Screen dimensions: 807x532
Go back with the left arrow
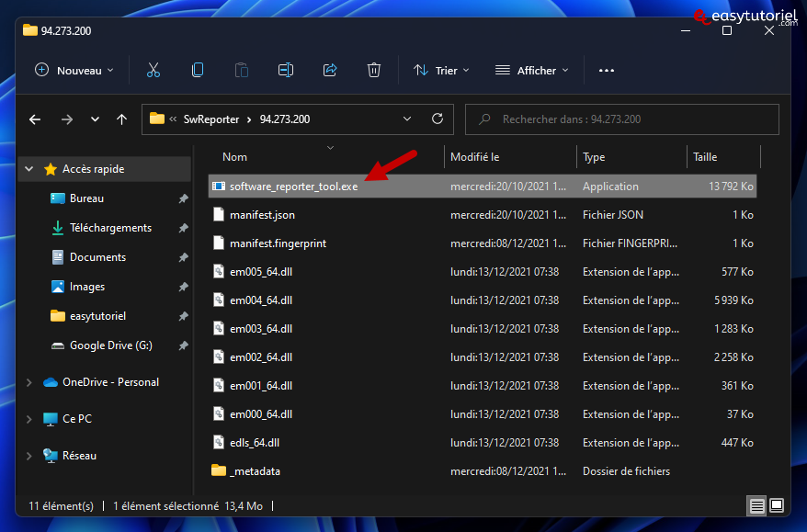click(35, 119)
